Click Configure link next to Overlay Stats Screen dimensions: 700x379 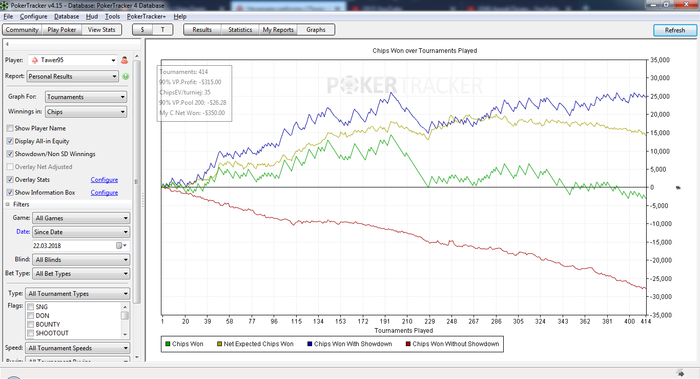104,179
